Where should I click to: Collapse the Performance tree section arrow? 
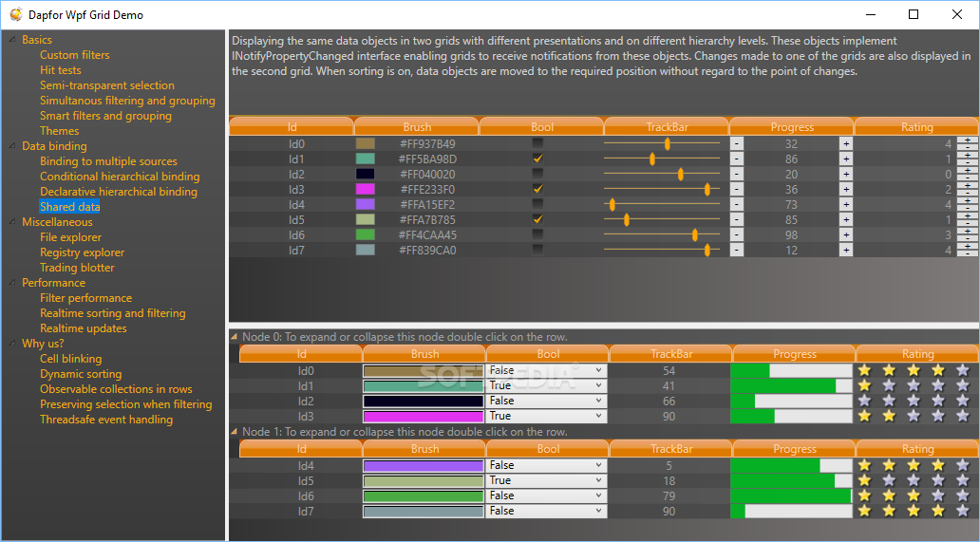point(12,282)
